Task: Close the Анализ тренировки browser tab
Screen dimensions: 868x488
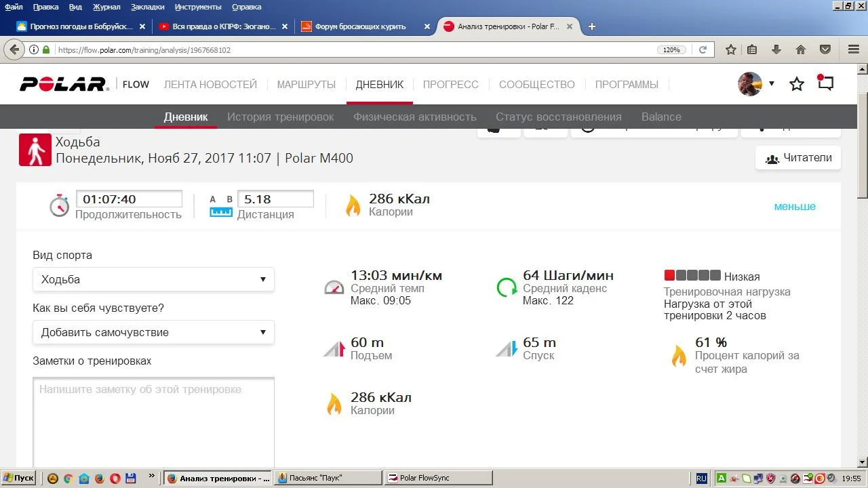Action: point(570,26)
